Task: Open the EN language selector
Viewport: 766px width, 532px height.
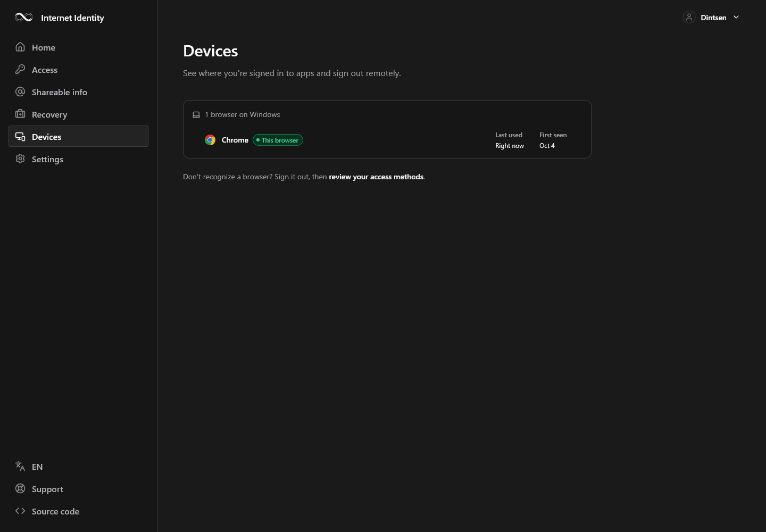Action: pos(78,467)
